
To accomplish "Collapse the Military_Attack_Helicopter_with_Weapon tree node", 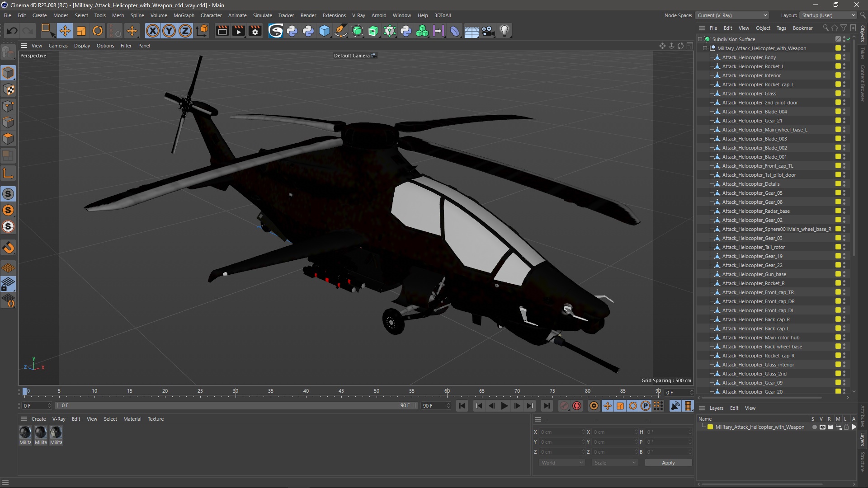I will click(705, 48).
